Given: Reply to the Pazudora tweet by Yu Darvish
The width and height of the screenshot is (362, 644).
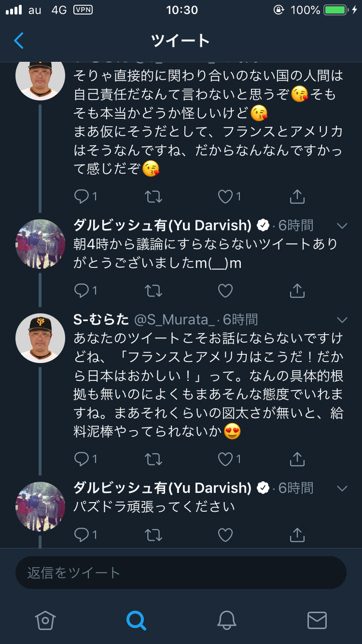Looking at the screenshot, I should tap(81, 535).
